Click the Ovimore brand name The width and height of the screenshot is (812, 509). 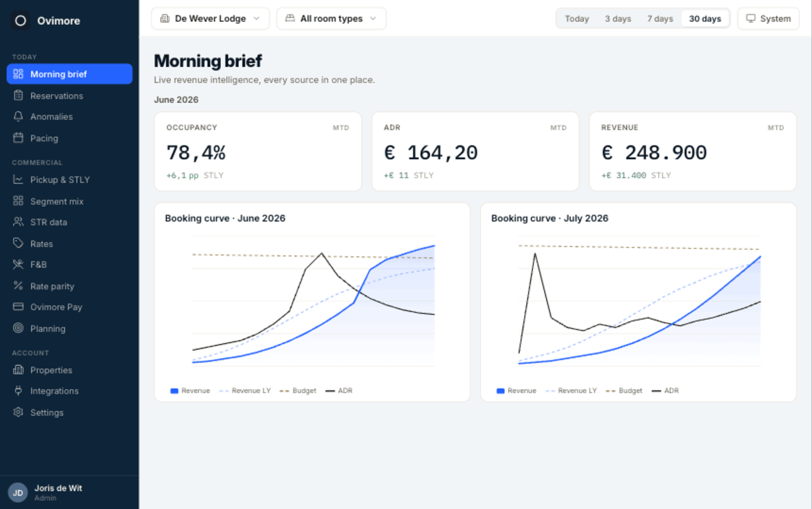click(59, 21)
